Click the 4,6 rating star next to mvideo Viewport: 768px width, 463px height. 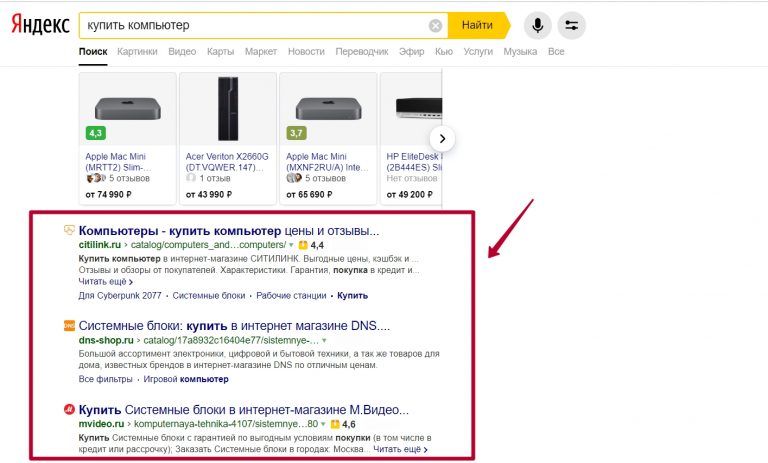pos(335,424)
